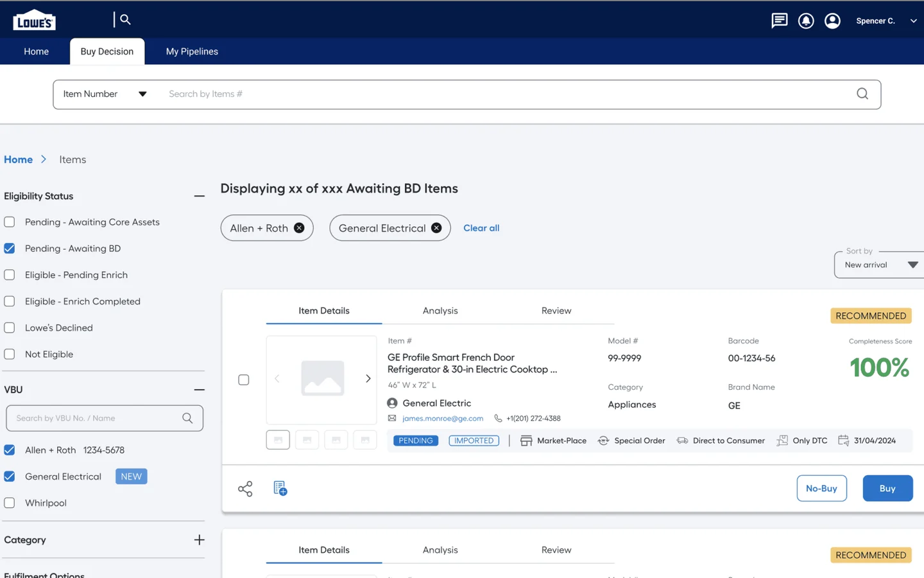Check Eligible - Enrich Completed checkbox

click(10, 301)
